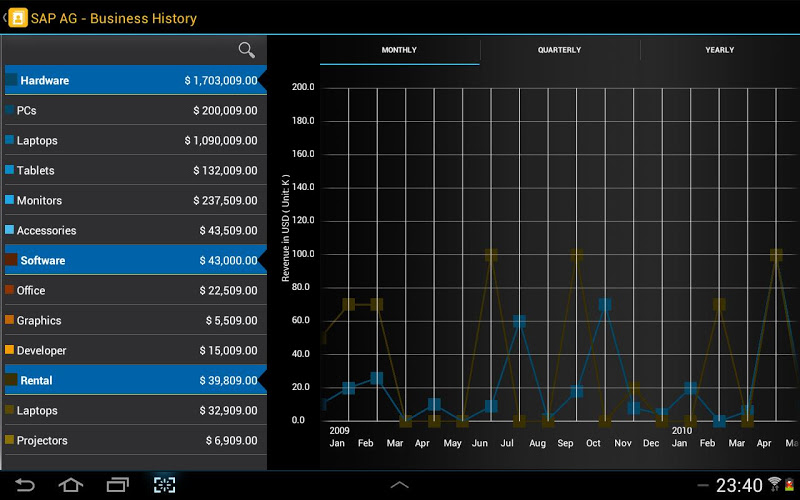Viewport: 800px width, 500px height.
Task: Select the Software category row
Action: click(x=136, y=260)
